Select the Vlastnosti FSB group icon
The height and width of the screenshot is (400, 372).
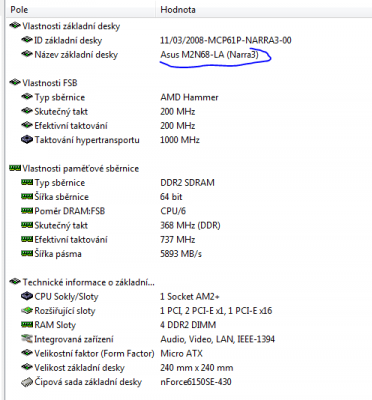(15, 82)
